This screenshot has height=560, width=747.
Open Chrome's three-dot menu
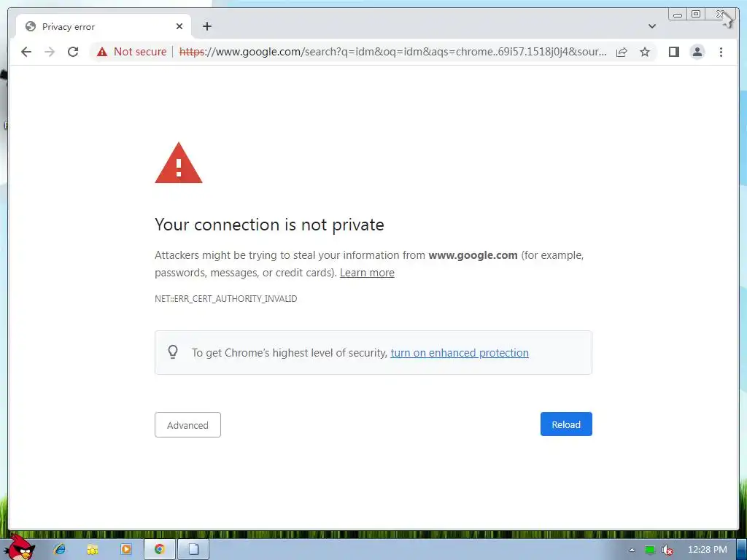721,52
